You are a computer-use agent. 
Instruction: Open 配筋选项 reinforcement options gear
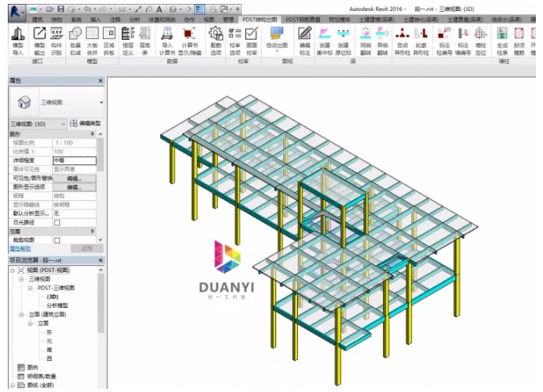click(x=216, y=34)
